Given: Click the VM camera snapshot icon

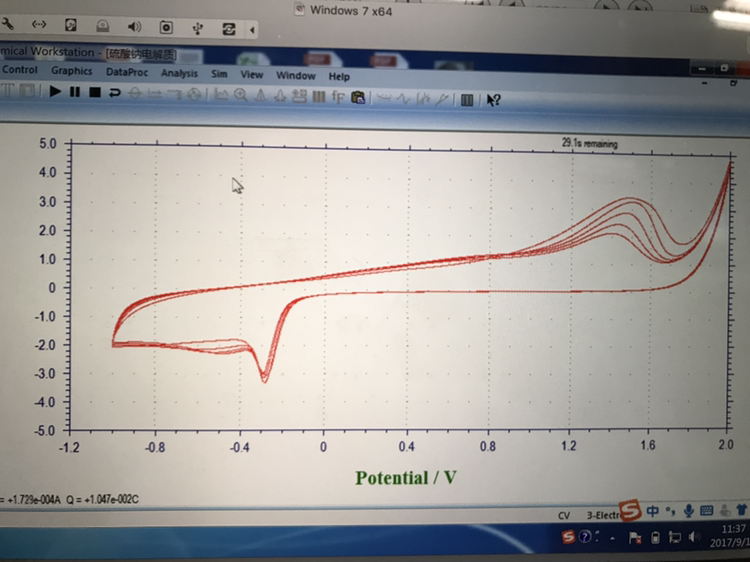Looking at the screenshot, I should [x=166, y=27].
